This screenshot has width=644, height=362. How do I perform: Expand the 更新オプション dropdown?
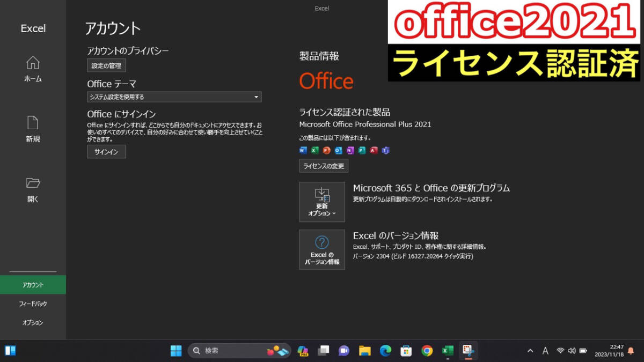[x=322, y=202]
